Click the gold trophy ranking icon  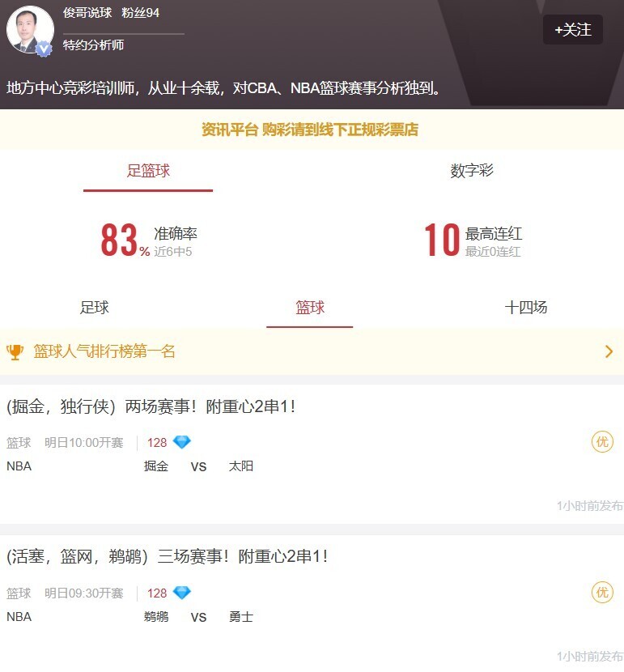coord(15,352)
